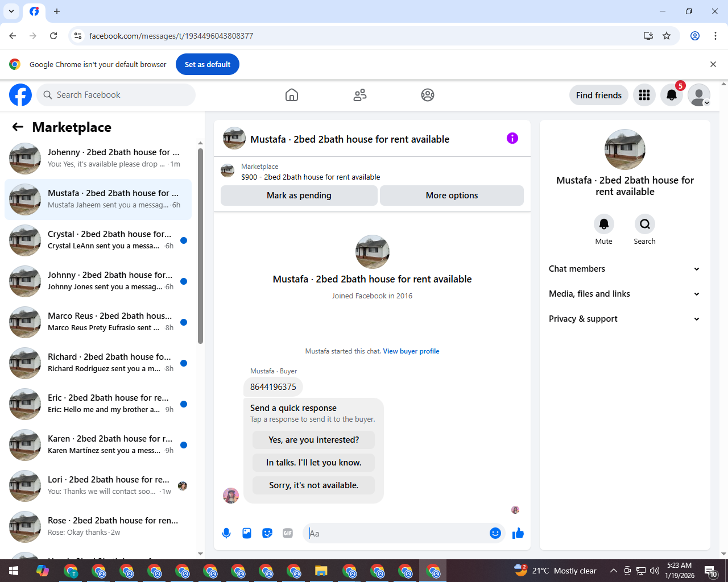Open Chrome three-dot menu
The image size is (728, 582).
tap(715, 36)
